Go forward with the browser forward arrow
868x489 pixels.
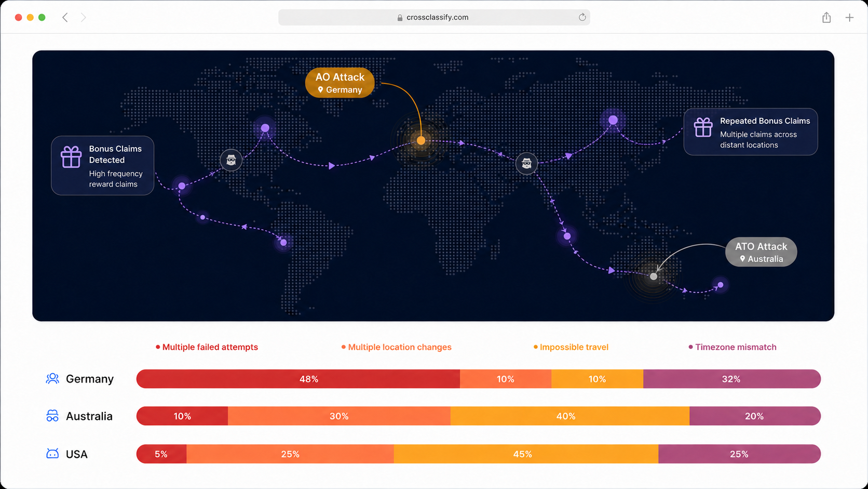[83, 17]
